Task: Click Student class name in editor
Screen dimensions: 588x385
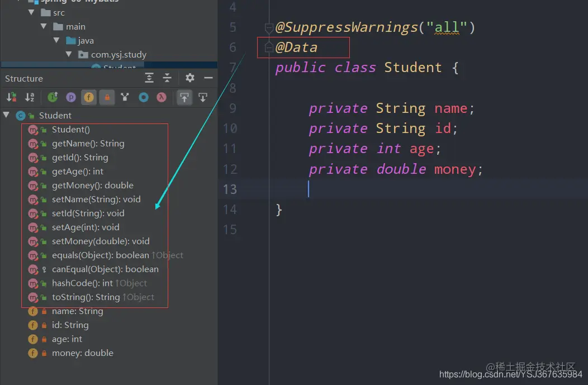Action: click(x=413, y=68)
